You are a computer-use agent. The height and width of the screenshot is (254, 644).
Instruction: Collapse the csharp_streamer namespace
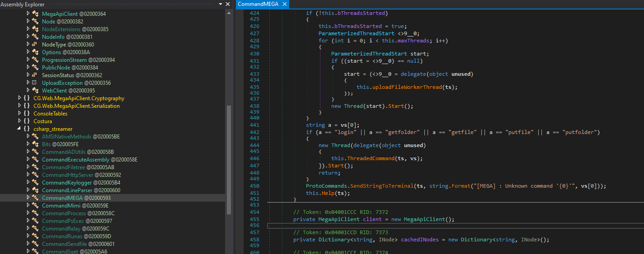[19, 129]
